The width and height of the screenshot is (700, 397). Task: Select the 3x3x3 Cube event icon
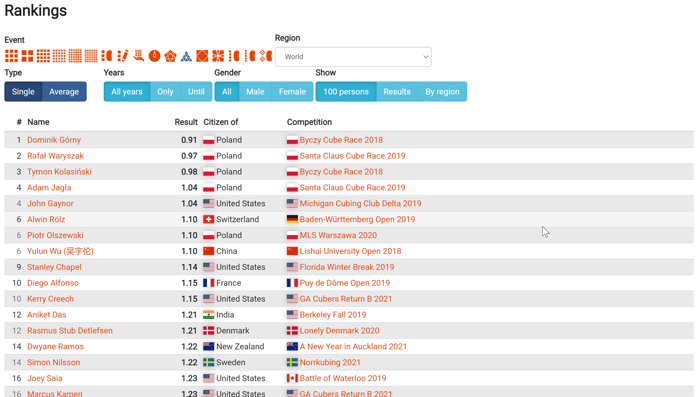[11, 56]
